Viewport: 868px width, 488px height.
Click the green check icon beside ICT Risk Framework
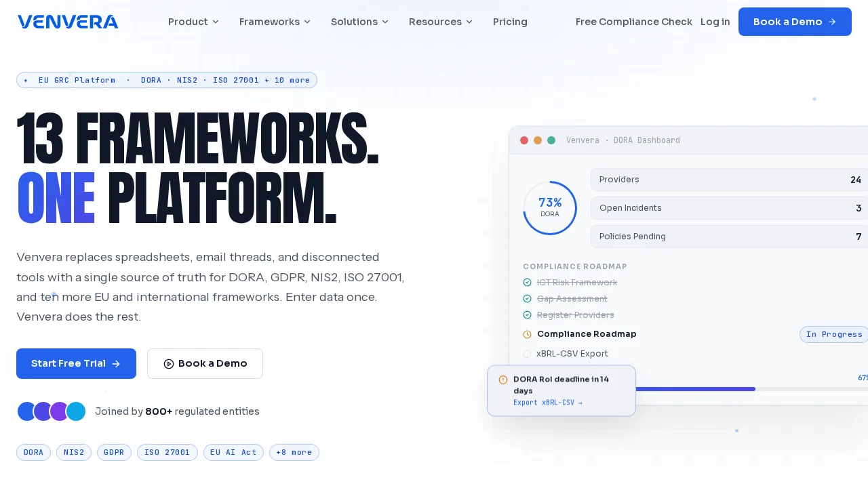[x=527, y=283]
